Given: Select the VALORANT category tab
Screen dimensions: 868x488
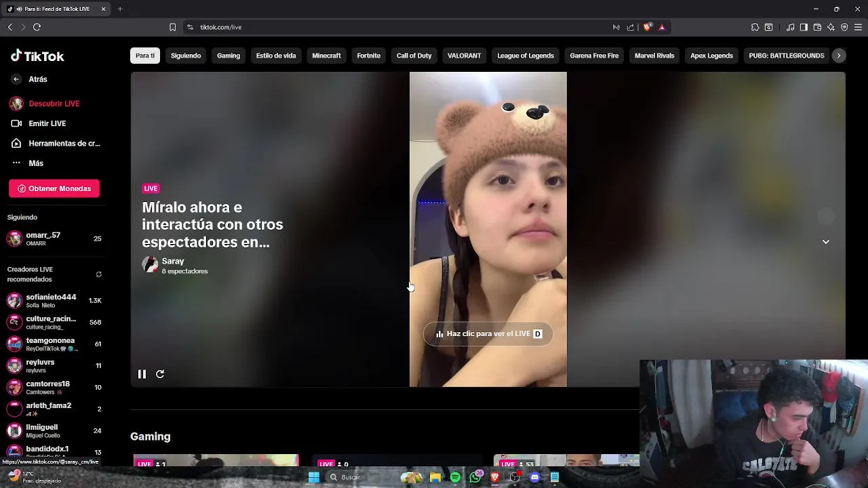Looking at the screenshot, I should click(x=465, y=56).
